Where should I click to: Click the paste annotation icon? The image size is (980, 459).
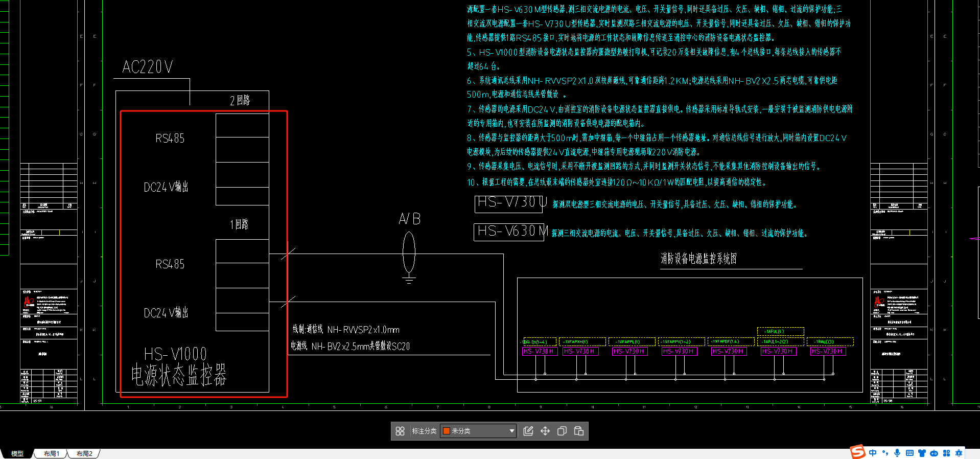tap(579, 431)
